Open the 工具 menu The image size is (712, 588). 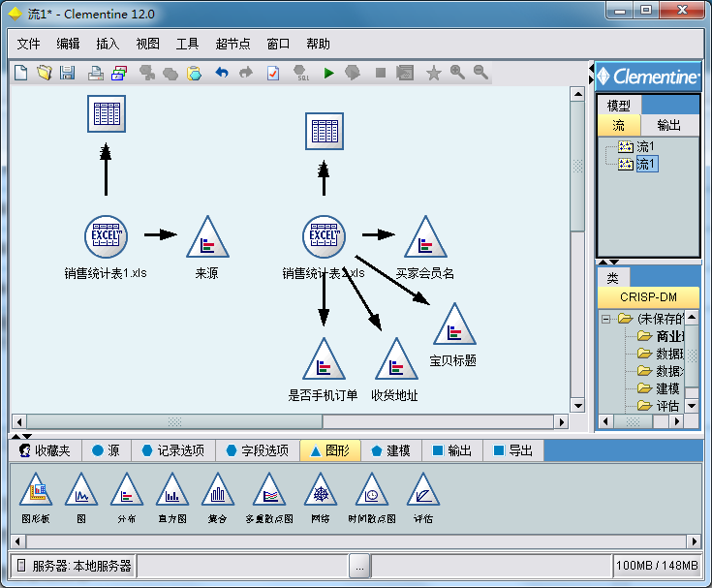point(187,44)
